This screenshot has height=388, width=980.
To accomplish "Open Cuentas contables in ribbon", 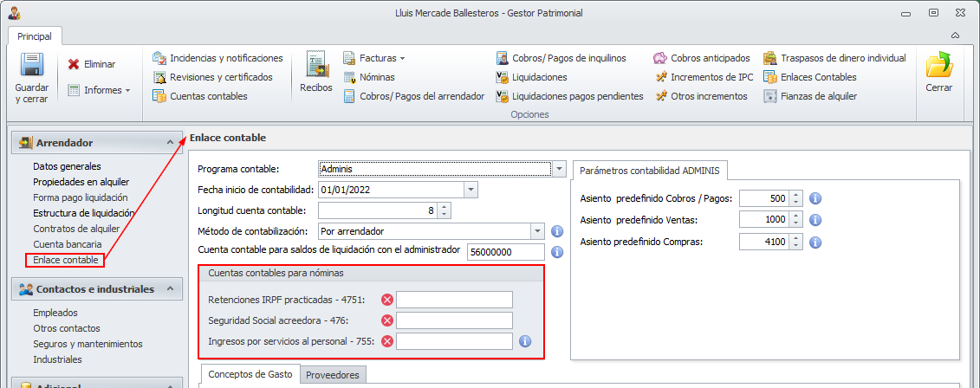I will coord(200,96).
